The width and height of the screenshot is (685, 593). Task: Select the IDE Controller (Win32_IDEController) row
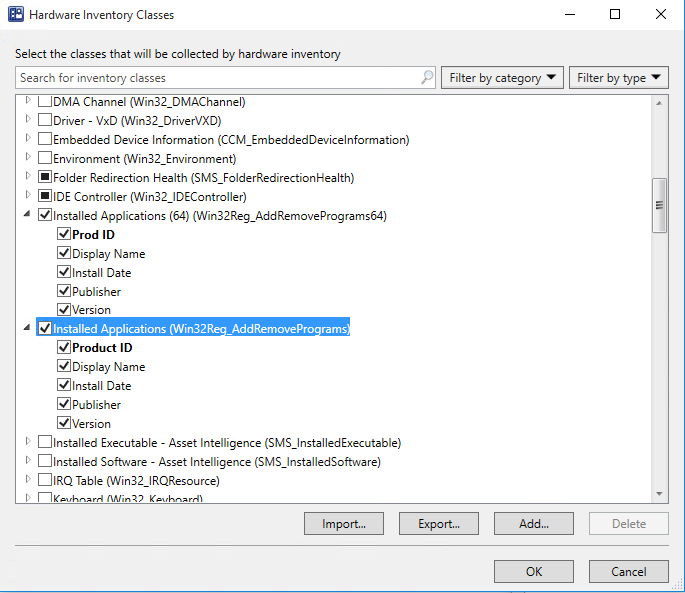click(x=149, y=197)
